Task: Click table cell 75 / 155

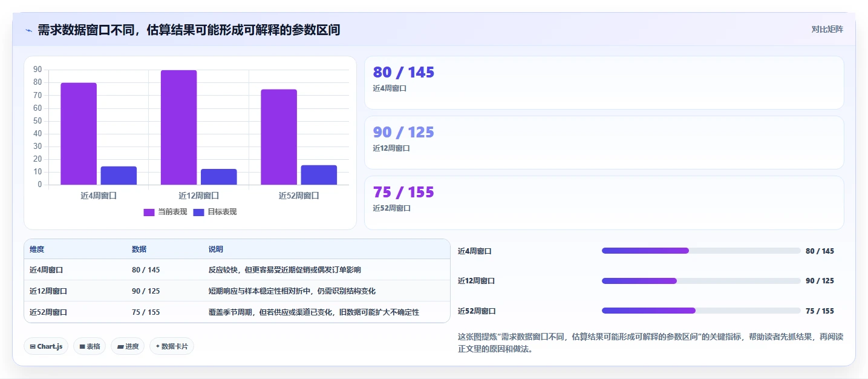Action: [146, 312]
